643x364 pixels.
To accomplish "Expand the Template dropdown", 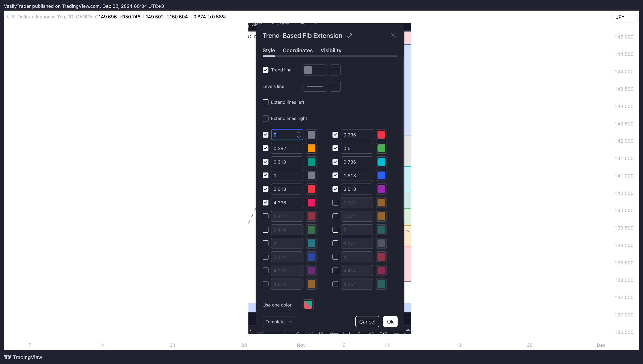I will click(x=279, y=322).
